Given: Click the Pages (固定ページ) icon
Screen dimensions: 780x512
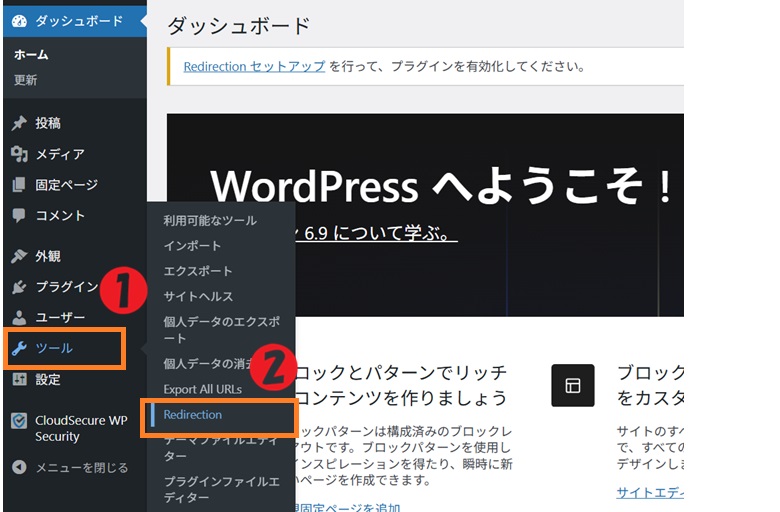Looking at the screenshot, I should click(19, 185).
